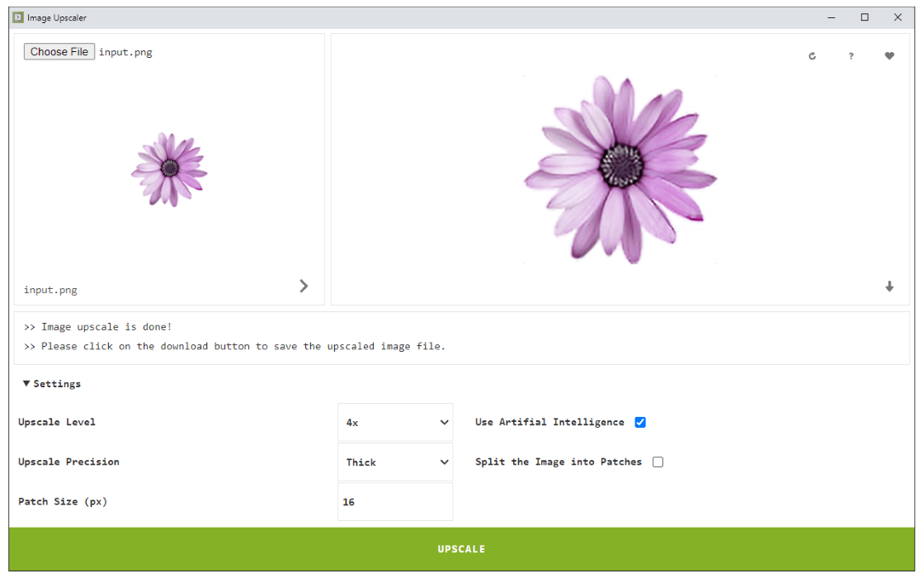Click the heart favorite icon

pos(889,56)
